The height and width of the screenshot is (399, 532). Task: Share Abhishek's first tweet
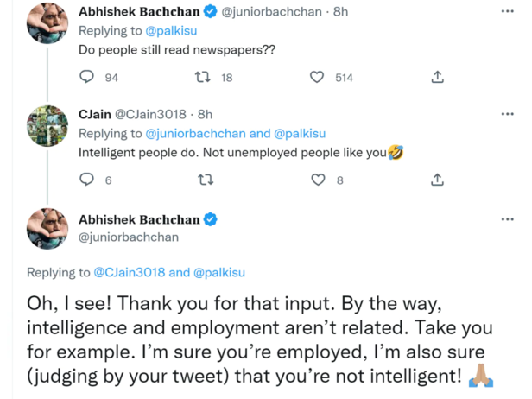click(437, 78)
